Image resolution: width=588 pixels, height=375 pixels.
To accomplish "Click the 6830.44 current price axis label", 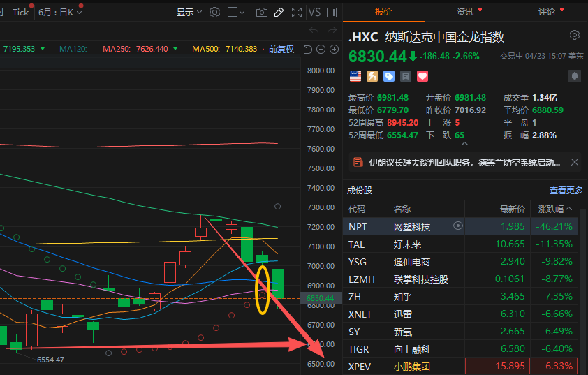I will coord(321,298).
